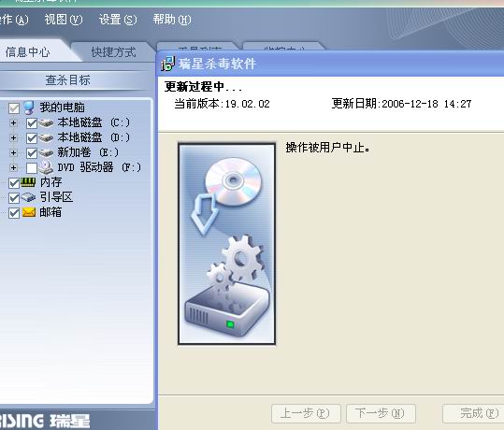Click the Local Disk C: drive icon
Screen dimensions: 504x430
[46, 122]
